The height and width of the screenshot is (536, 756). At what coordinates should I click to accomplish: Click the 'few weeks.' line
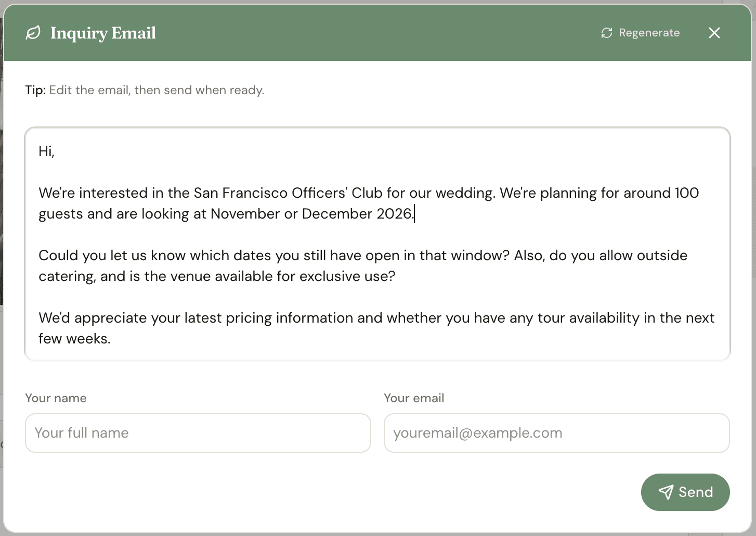click(x=74, y=339)
